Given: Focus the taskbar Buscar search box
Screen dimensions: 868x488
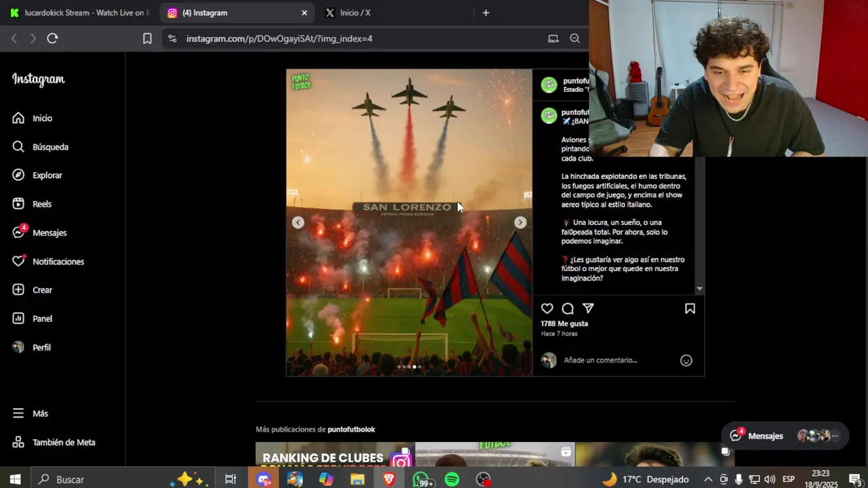Looking at the screenshot, I should pos(122,479).
